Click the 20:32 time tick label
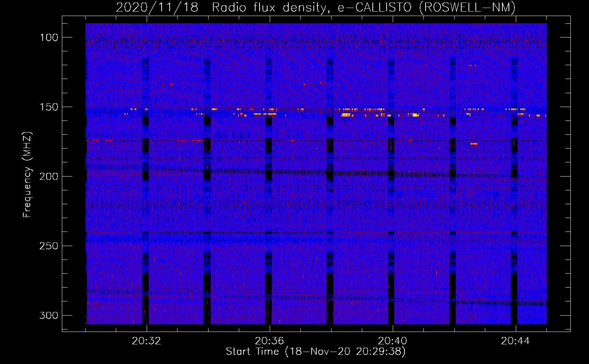589x364 pixels. (146, 341)
